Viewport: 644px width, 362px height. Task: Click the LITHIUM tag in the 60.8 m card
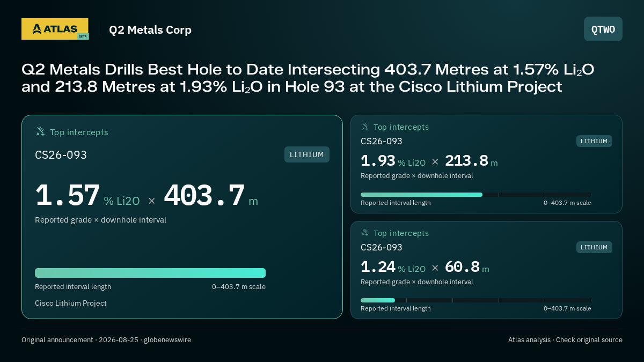(594, 247)
